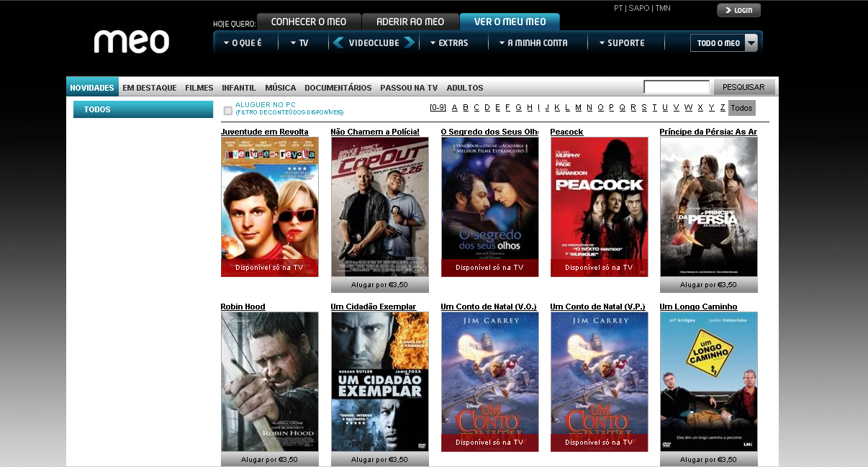Open the Todo o MEO dropdown arrow
The image size is (868, 467).
[751, 43]
